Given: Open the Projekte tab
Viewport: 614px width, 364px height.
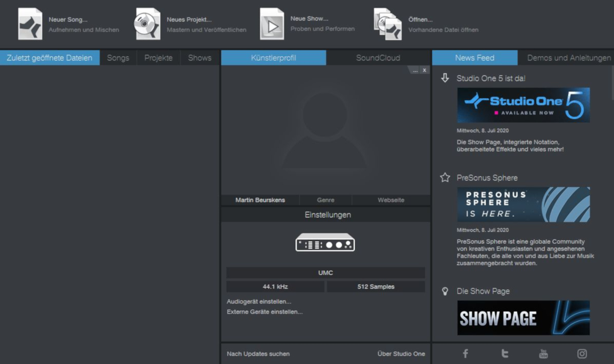Looking at the screenshot, I should (x=159, y=58).
